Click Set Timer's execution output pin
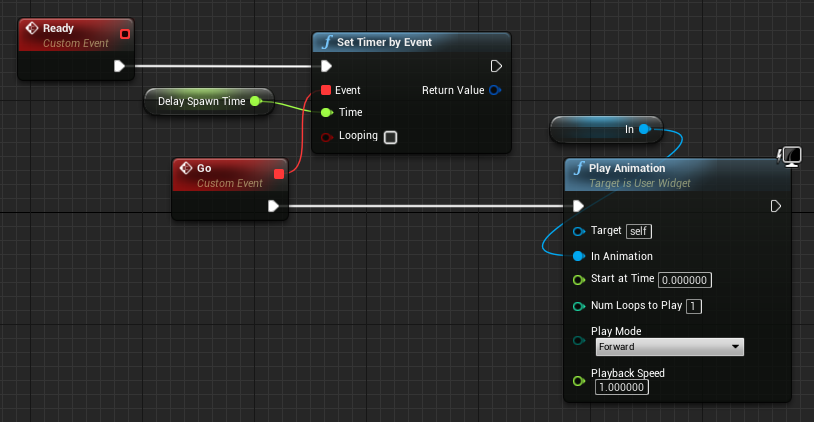 pos(496,66)
